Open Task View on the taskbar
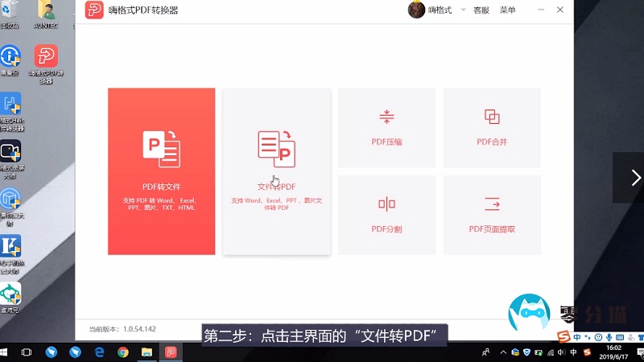Screen dimensions: 644x362 27,352
